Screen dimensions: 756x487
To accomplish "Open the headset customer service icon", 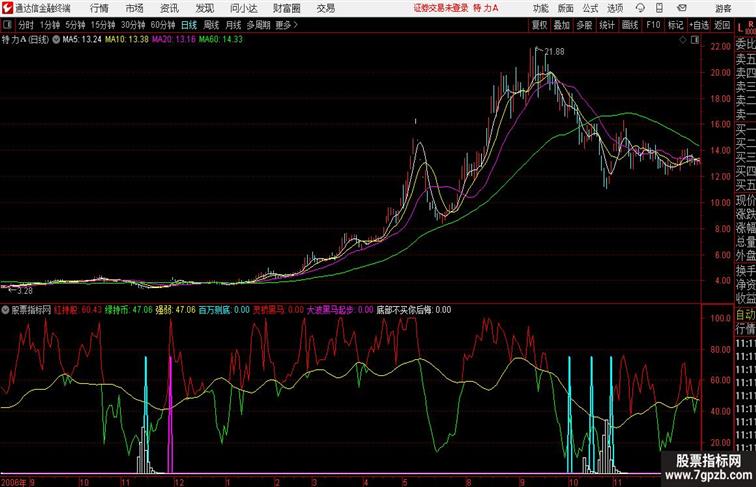I will pos(640,8).
